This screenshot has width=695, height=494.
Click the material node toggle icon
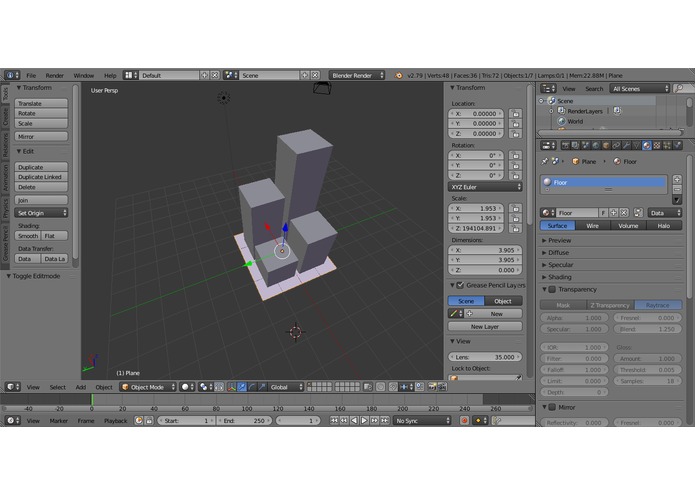tap(638, 213)
